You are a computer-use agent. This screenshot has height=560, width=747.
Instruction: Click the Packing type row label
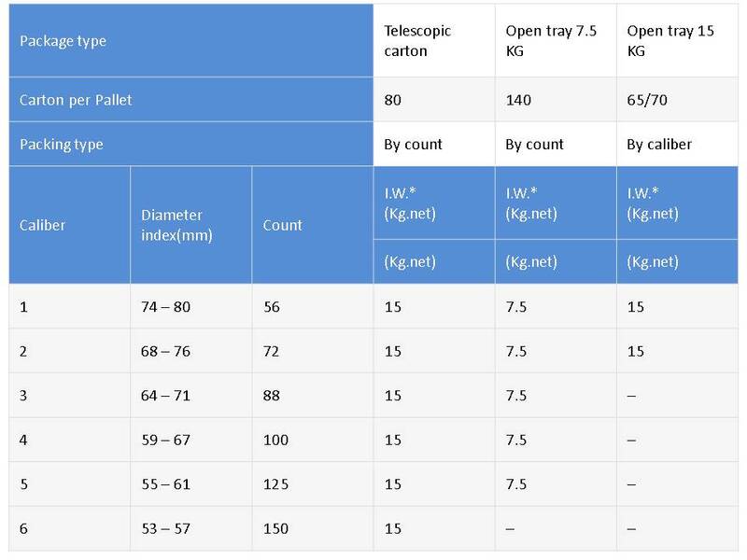[62, 145]
